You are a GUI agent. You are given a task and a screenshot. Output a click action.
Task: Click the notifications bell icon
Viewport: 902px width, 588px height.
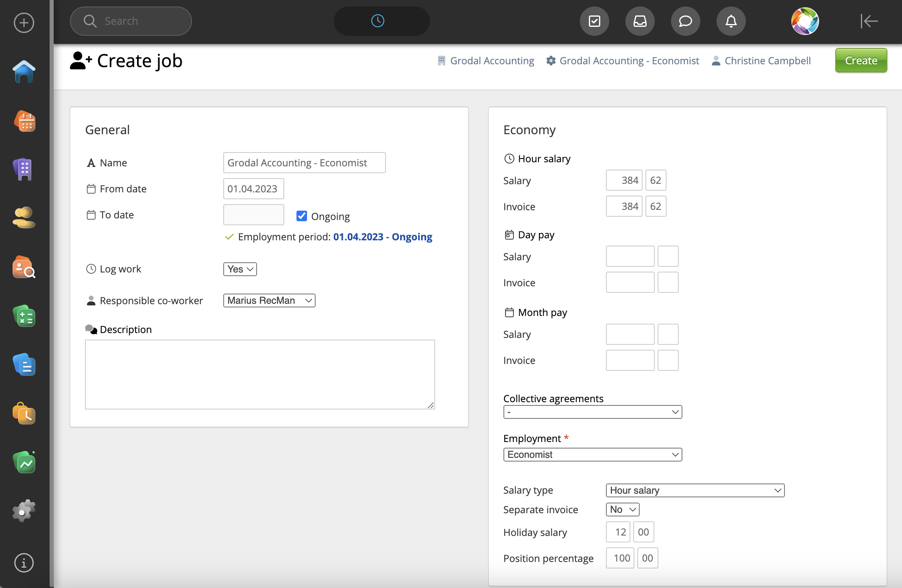731,21
